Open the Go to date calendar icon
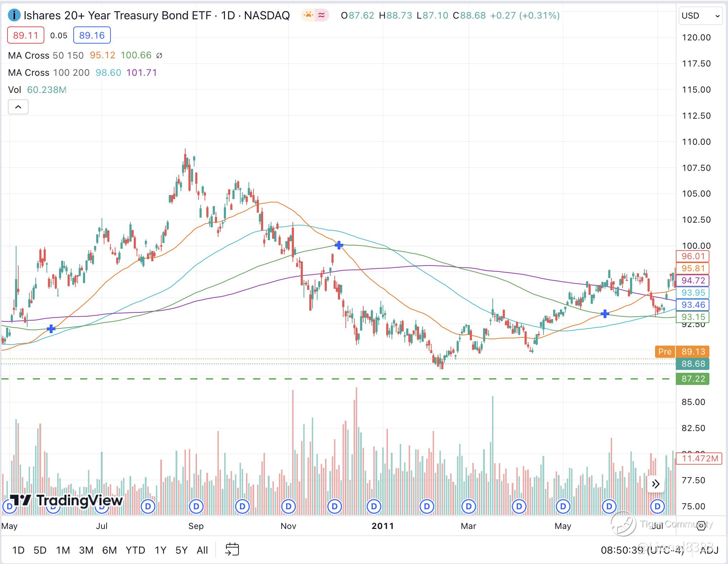 232,550
